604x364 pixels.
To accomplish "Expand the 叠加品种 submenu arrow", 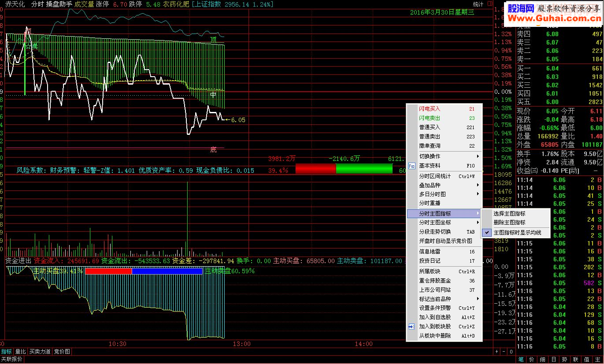I will click(x=478, y=186).
